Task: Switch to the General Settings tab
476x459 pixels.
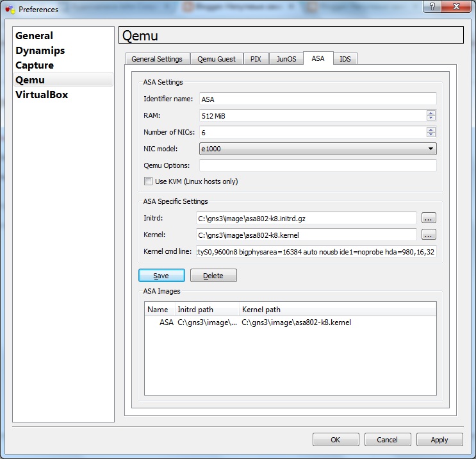Action: [157, 59]
